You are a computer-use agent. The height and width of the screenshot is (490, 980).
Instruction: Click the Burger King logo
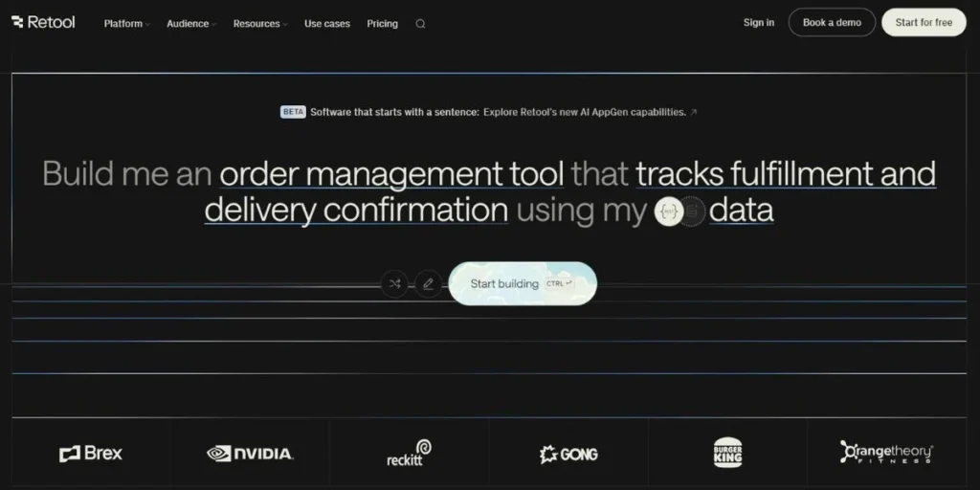point(728,453)
